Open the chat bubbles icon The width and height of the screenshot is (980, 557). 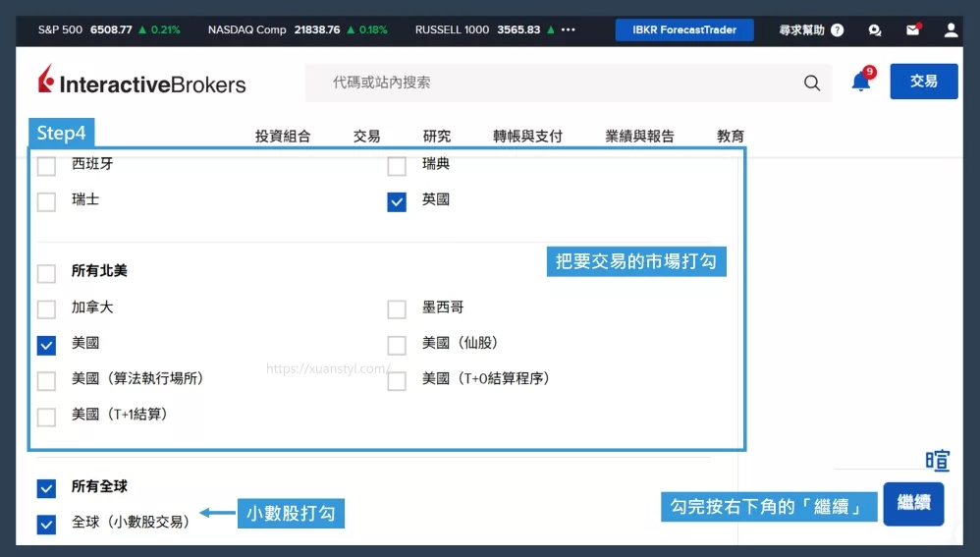(x=875, y=30)
